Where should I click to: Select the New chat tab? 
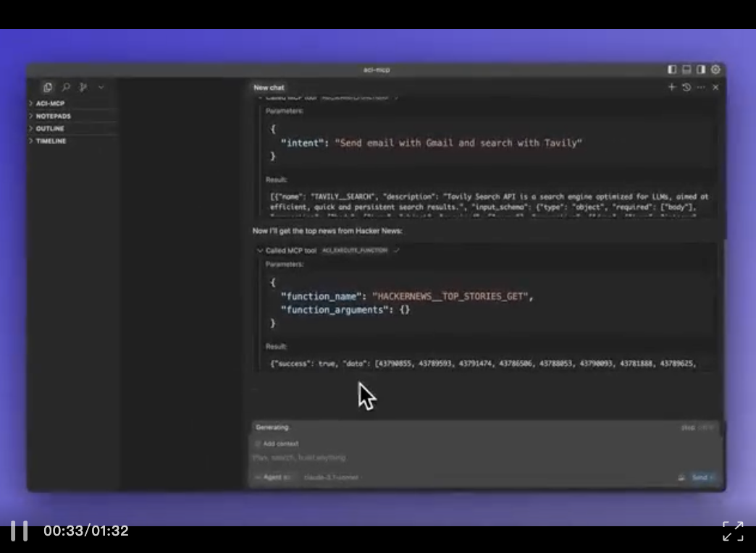(x=269, y=88)
